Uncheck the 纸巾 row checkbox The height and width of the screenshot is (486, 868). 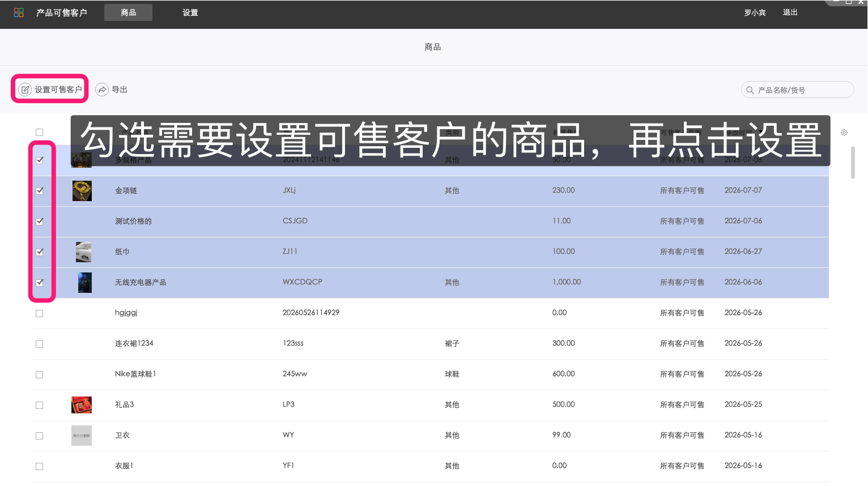(x=40, y=252)
